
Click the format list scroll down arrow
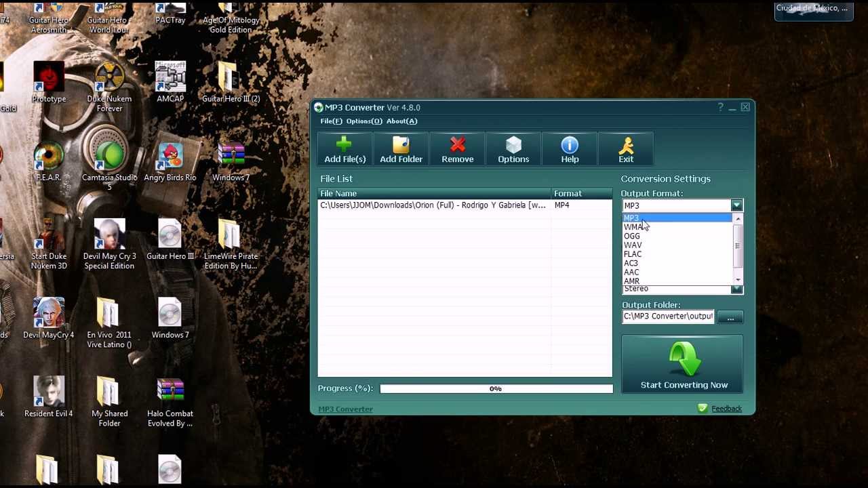[x=738, y=279]
